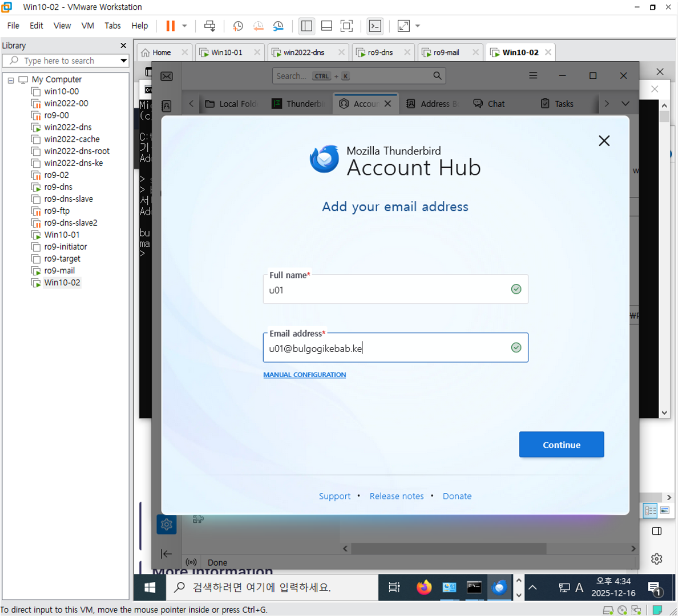This screenshot has height=616, width=678.
Task: Click the Thunderbird global search box
Action: pyautogui.click(x=359, y=76)
